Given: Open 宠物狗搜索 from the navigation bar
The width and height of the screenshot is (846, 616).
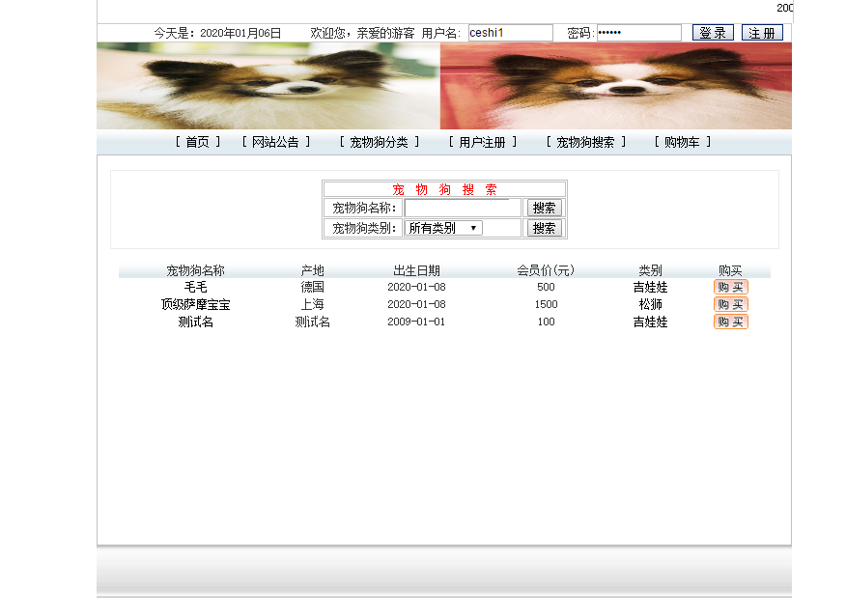Looking at the screenshot, I should [x=585, y=142].
